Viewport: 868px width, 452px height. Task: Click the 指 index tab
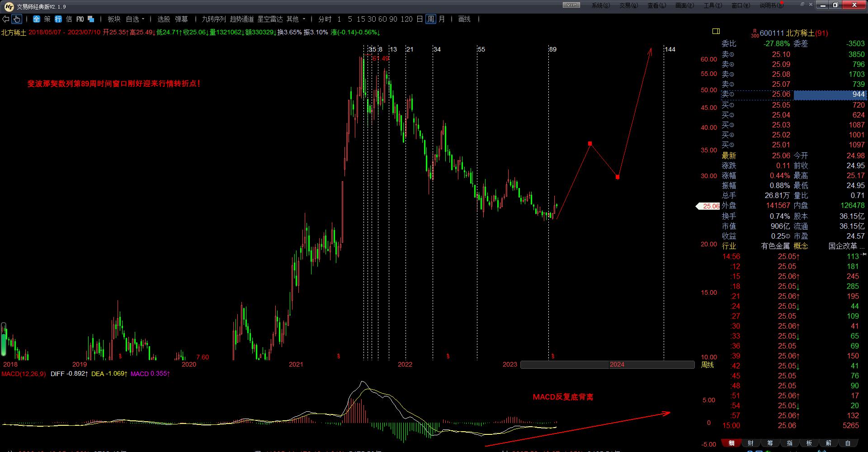(789, 443)
